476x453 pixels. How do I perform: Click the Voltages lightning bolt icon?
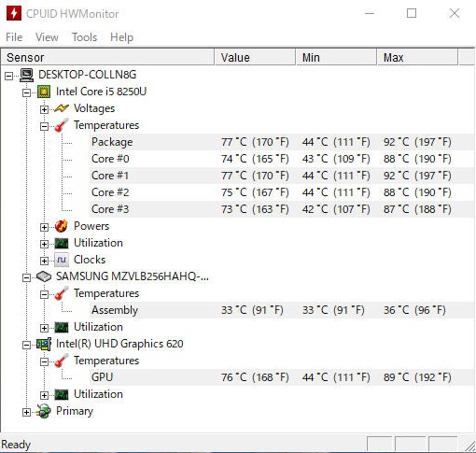click(62, 108)
